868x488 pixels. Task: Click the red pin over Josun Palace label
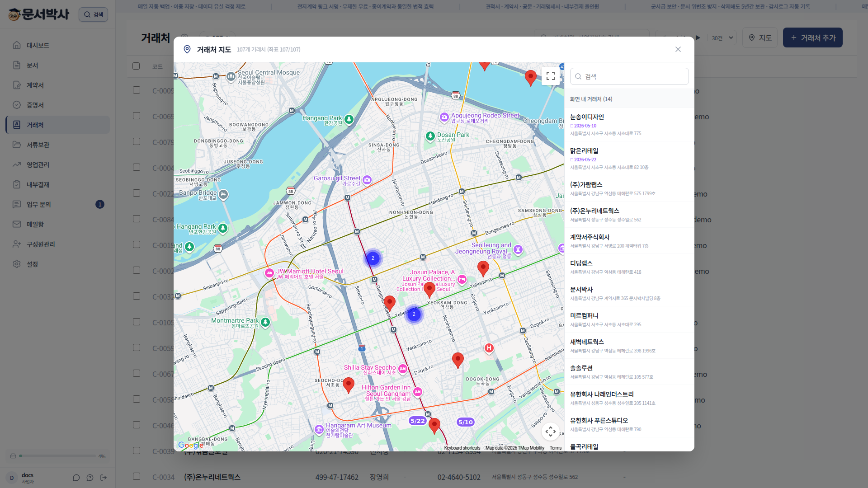pos(429,289)
